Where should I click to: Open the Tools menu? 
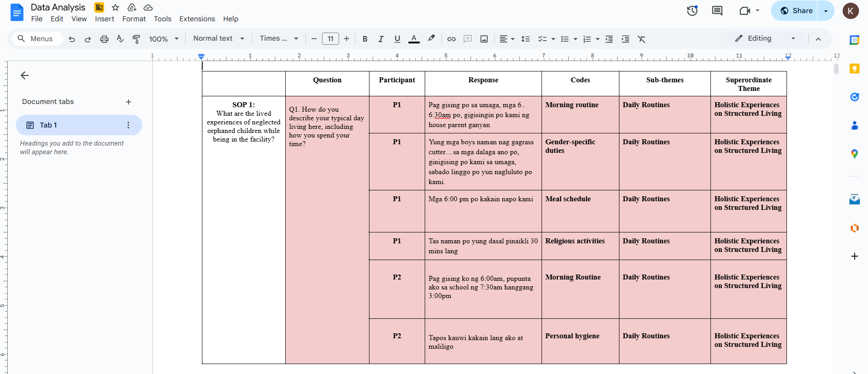click(x=163, y=19)
